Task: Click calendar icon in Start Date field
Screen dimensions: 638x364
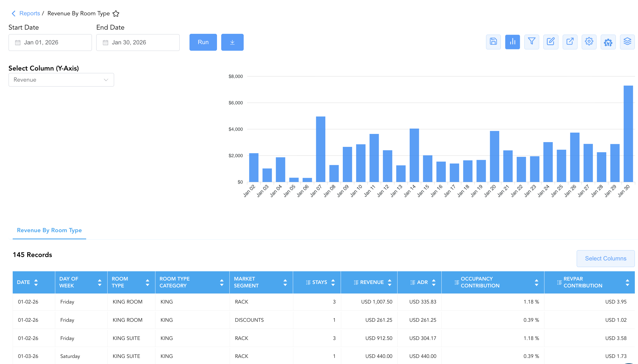Action: coord(18,43)
